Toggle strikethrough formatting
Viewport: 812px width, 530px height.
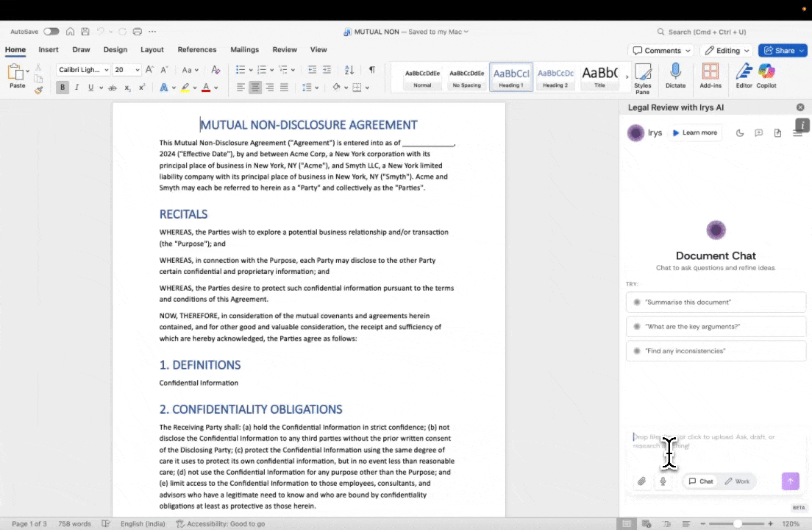(x=113, y=88)
